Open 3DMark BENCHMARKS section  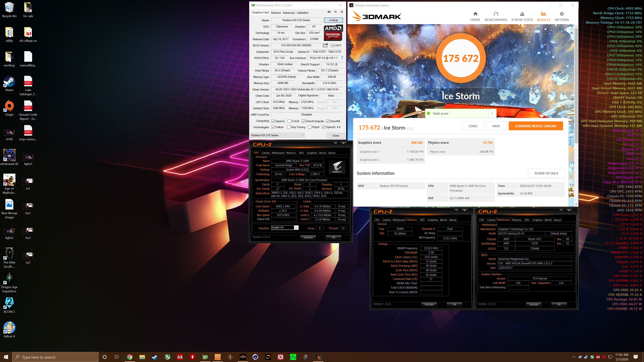point(496,17)
